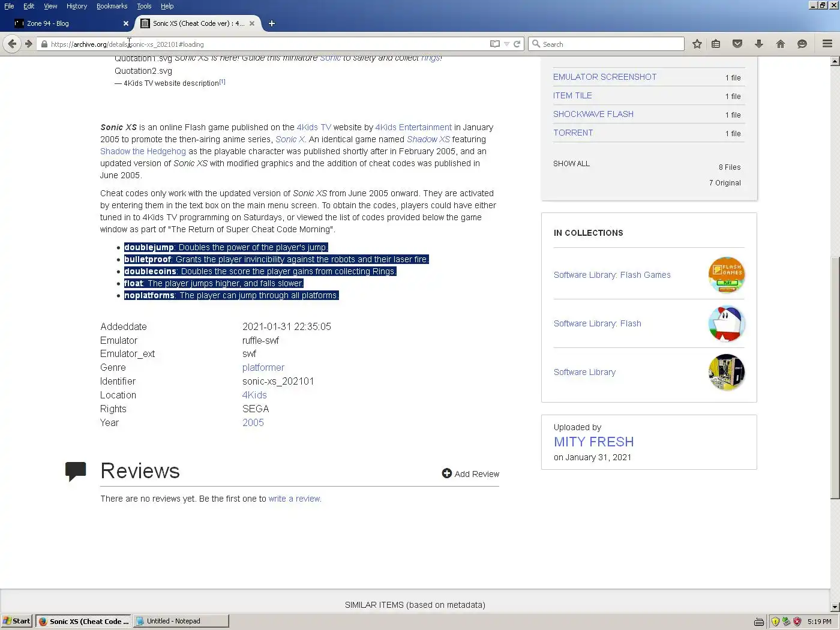Screen dimensions: 840x630
Task: Open Software Library: Flash collection link
Action: [x=597, y=323]
